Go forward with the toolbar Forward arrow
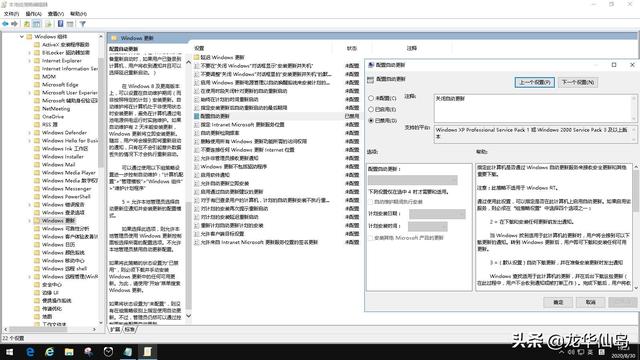The width and height of the screenshot is (640, 360). pyautogui.click(x=14, y=24)
